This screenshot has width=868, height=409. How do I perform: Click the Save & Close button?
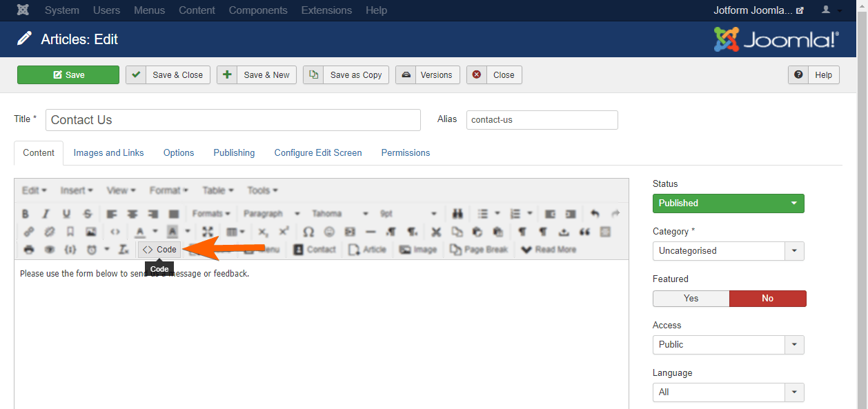tap(168, 74)
